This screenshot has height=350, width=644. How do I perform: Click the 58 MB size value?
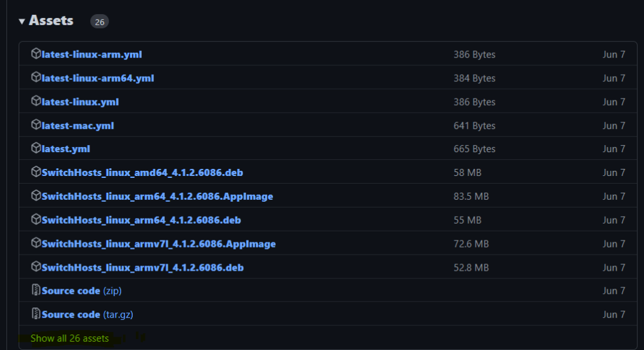point(468,173)
